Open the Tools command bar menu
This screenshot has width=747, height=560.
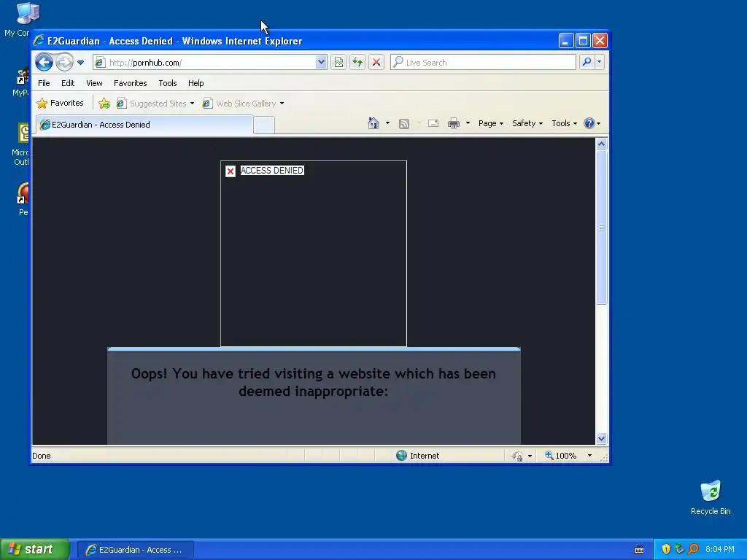pos(564,123)
